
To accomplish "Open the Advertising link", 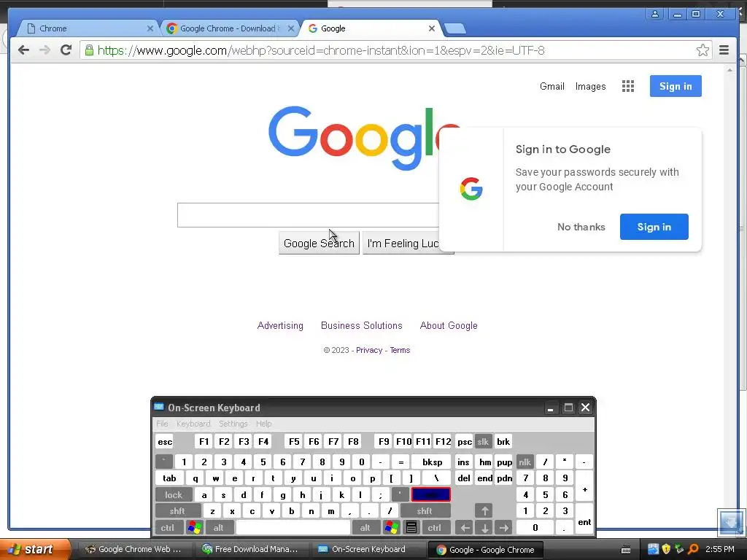I will coord(280,326).
